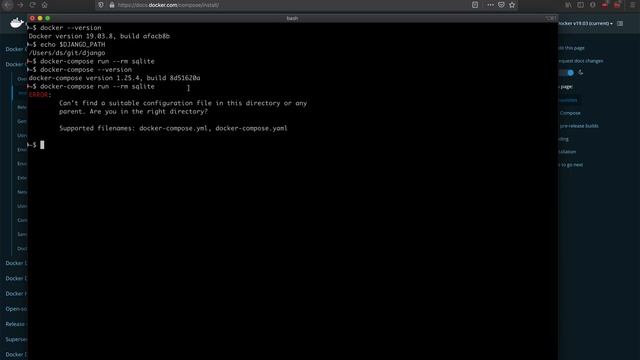The height and width of the screenshot is (360, 640).
Task: Open the browser hamburger menu
Action: [x=633, y=5]
